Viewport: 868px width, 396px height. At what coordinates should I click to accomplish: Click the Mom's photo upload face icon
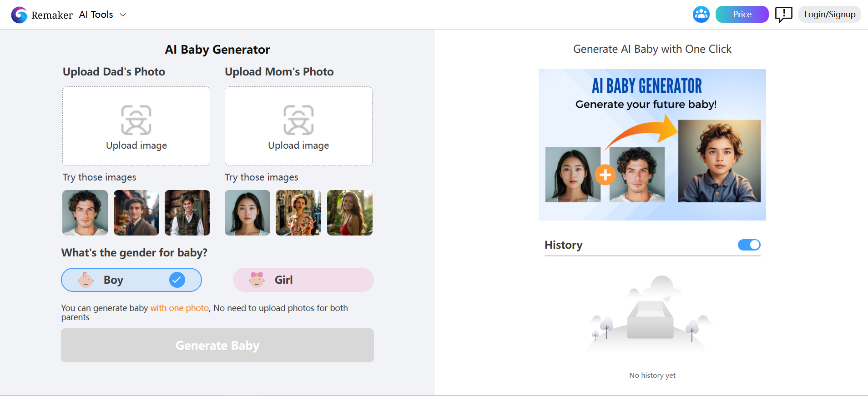(298, 120)
